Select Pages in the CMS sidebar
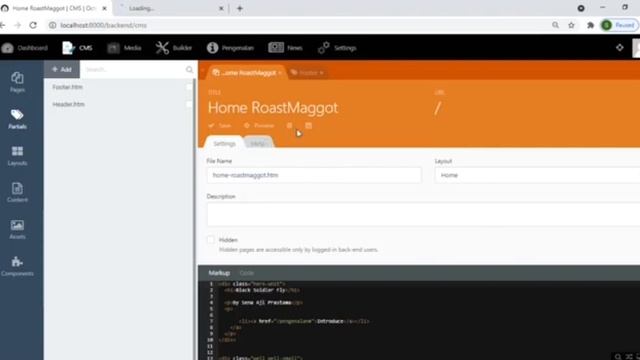The width and height of the screenshot is (640, 360). (x=17, y=82)
